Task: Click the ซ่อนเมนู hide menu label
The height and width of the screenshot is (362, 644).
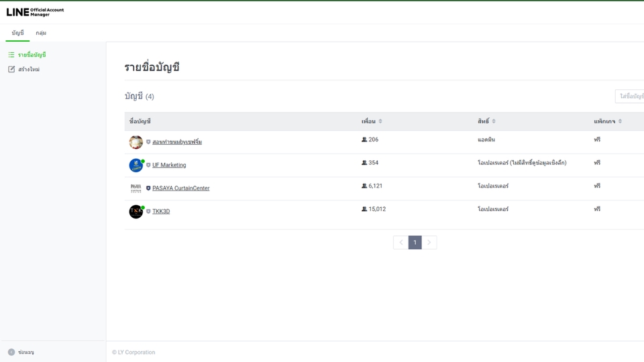Action: coord(26,352)
